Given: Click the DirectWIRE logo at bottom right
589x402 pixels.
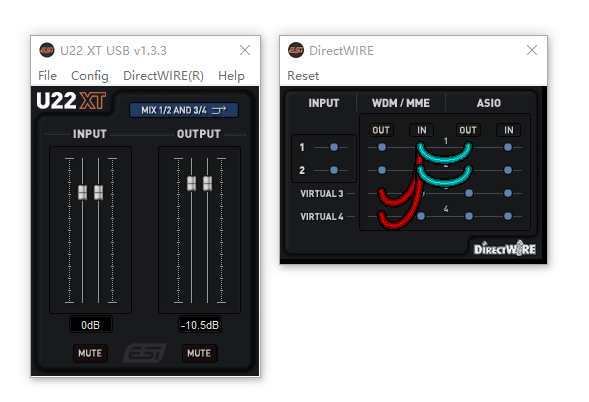Looking at the screenshot, I should (x=504, y=248).
